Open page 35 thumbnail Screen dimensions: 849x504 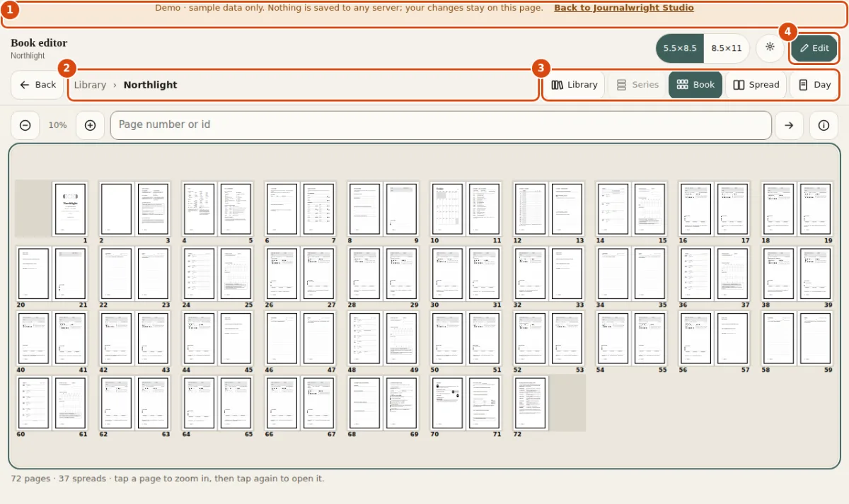tap(649, 274)
